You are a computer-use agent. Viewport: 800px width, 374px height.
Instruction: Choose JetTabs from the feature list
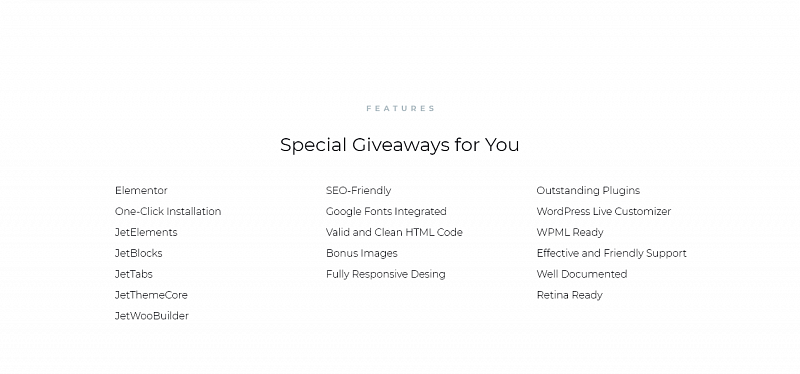(x=134, y=274)
